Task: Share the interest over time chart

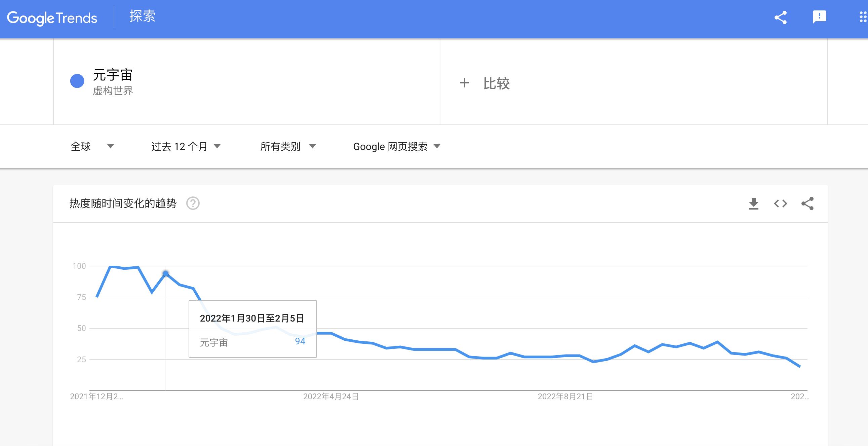Action: 807,203
